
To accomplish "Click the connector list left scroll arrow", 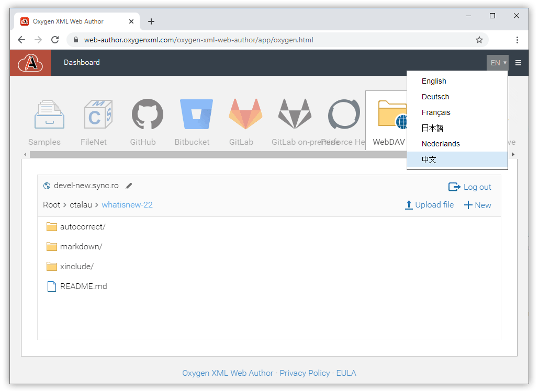I will point(25,155).
